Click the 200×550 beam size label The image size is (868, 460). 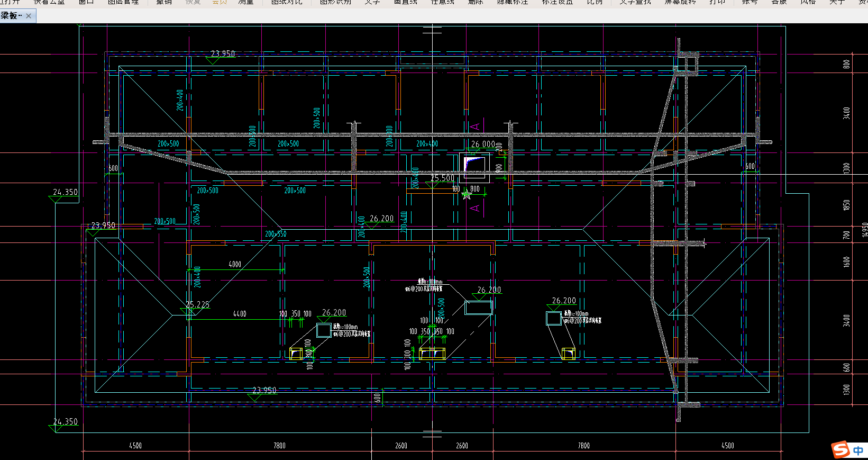click(x=276, y=234)
